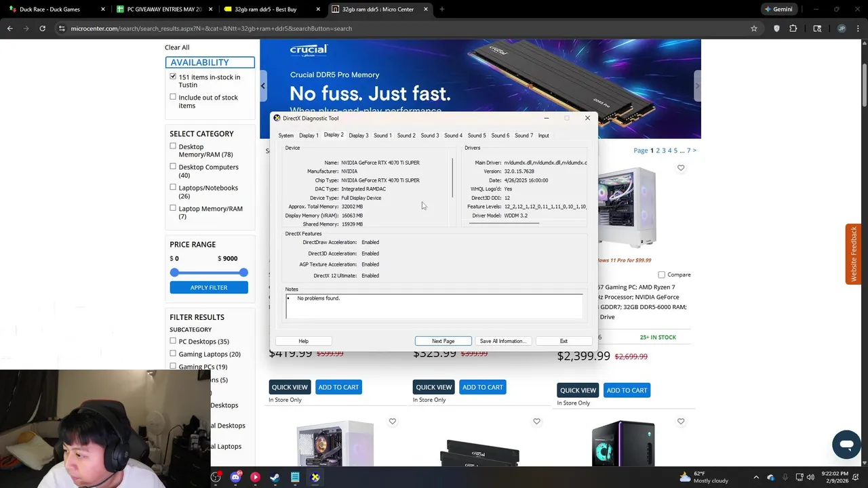868x488 pixels.
Task: Add the $2,399.99 gaming PC to cart
Action: [627, 390]
